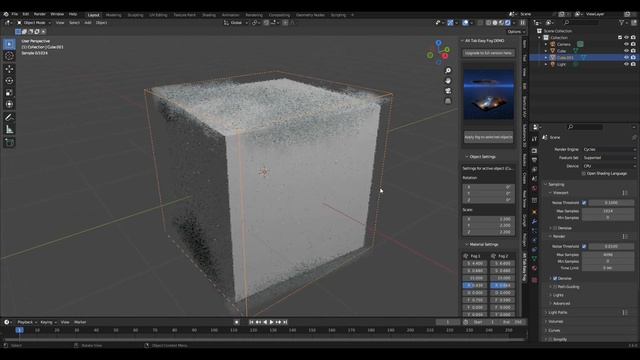The width and height of the screenshot is (640, 360).
Task: Click the outliner filter funnel icon
Action: pyautogui.click(x=621, y=23)
